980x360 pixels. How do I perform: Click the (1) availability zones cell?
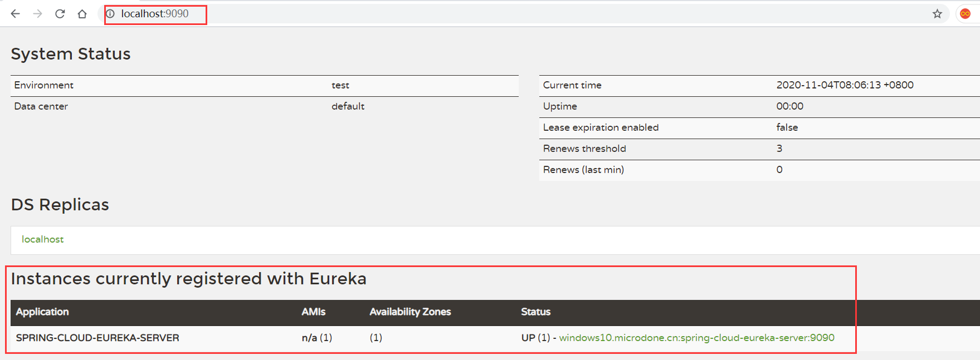[376, 338]
